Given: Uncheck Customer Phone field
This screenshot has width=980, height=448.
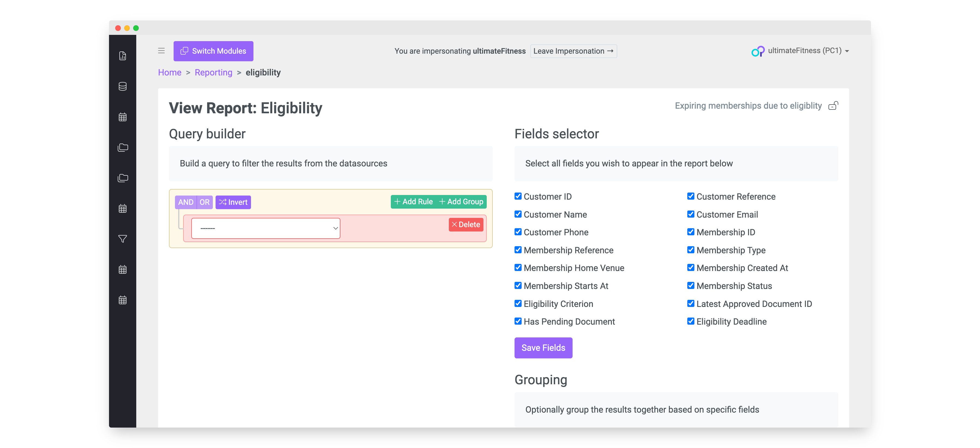Looking at the screenshot, I should coord(518,232).
